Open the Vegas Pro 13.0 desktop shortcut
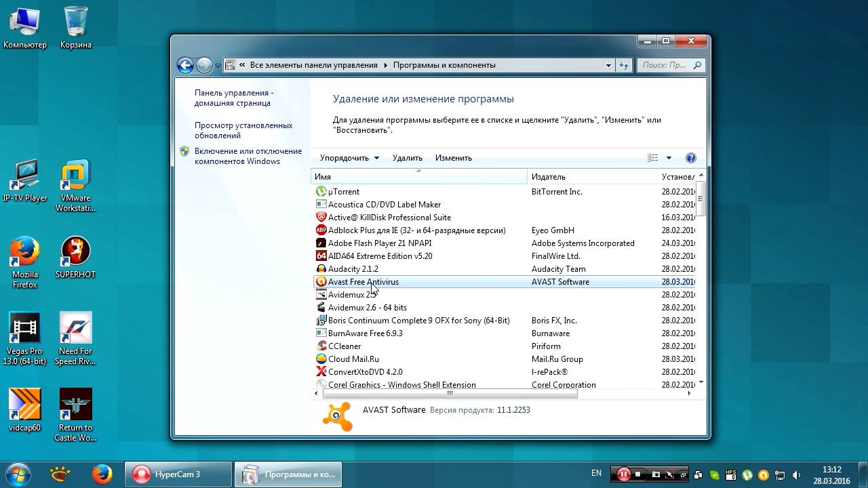The width and height of the screenshot is (868, 488). click(25, 339)
